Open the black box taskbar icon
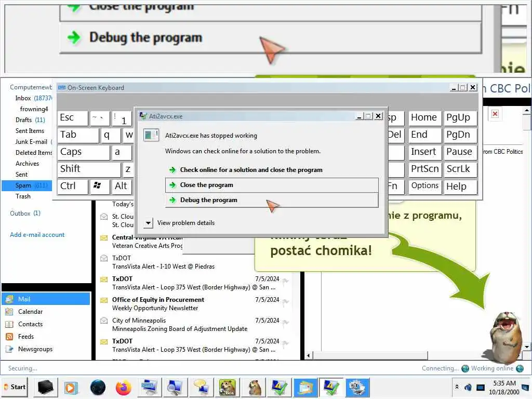The width and height of the screenshot is (532, 399). (46, 387)
